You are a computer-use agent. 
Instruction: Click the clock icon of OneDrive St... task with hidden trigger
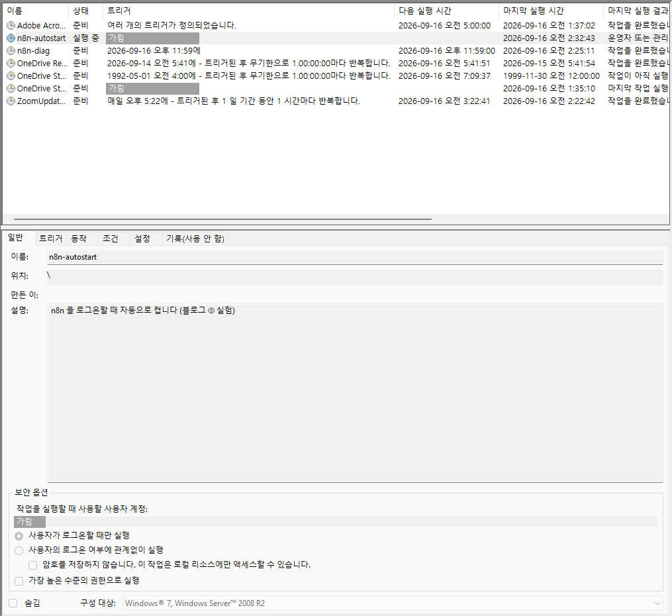point(11,88)
